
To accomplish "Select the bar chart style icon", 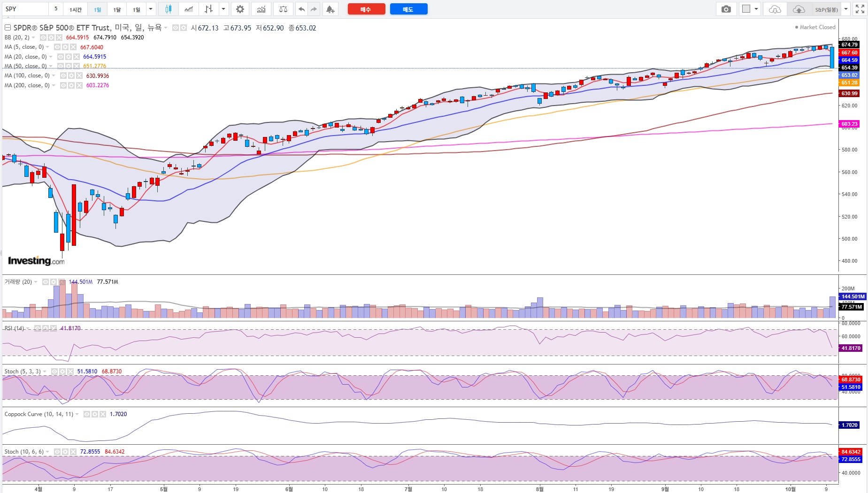I will (x=209, y=9).
